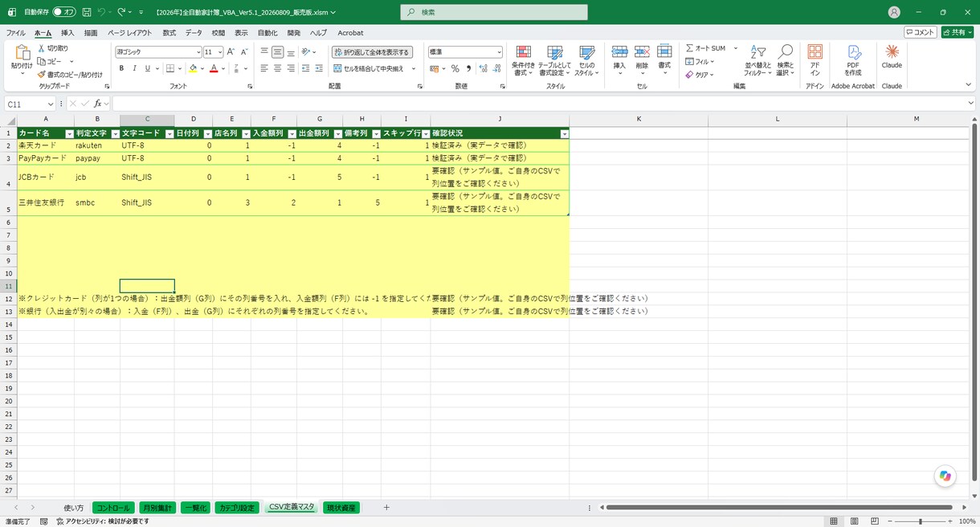Open Find and Select (検索と選択)
Screen dimensions: 980x527
point(785,60)
